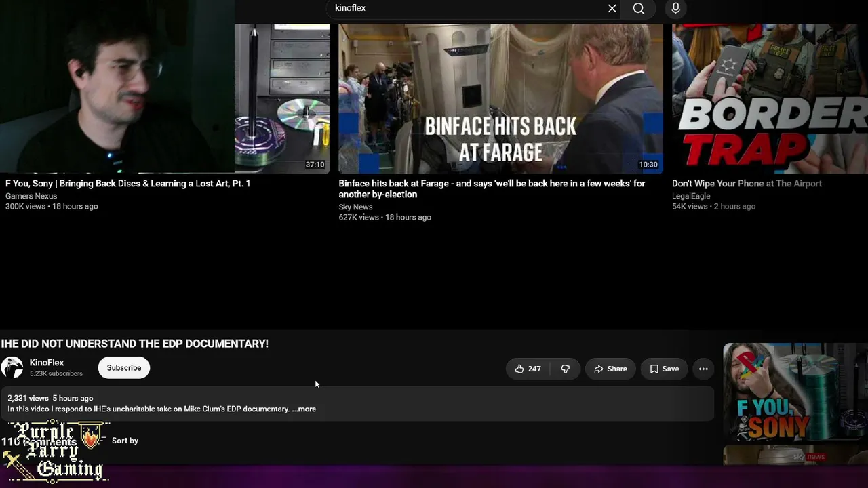The height and width of the screenshot is (488, 868).
Task: Click the 10:30 duration badge
Action: tap(648, 165)
